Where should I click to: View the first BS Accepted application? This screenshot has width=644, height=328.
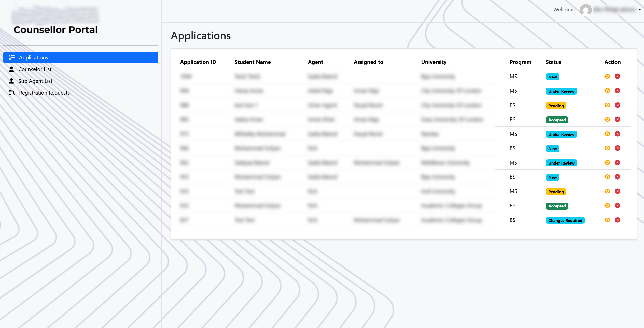tap(607, 119)
